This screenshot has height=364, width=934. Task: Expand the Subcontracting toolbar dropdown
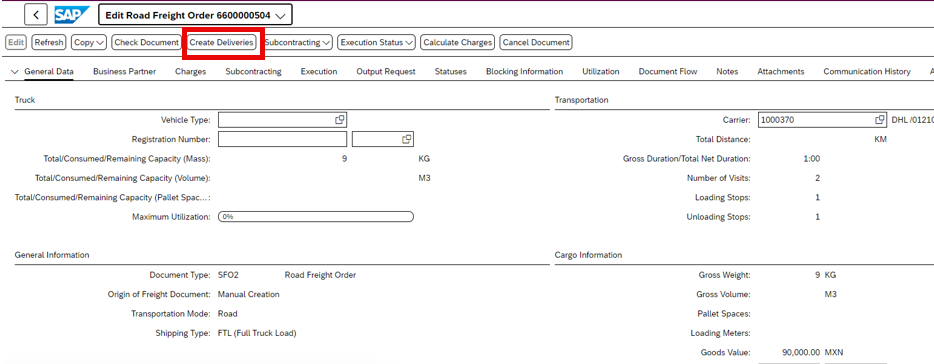point(298,42)
